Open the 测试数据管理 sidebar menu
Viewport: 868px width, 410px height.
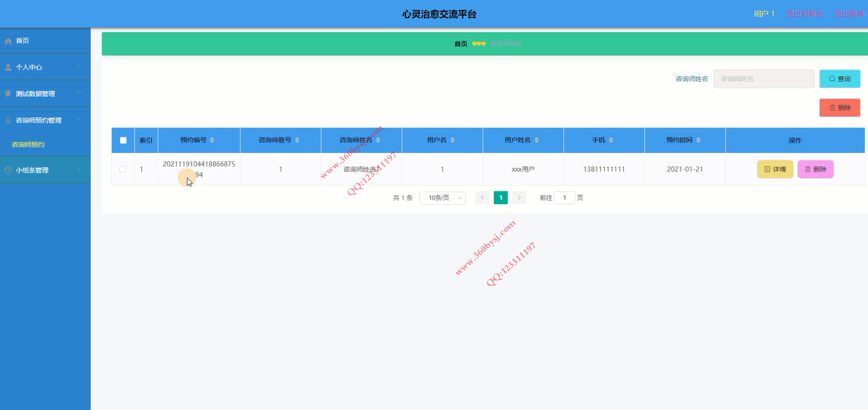point(45,93)
